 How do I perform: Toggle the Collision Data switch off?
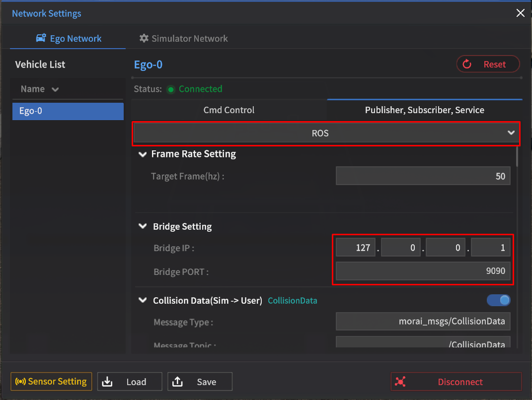click(x=498, y=300)
